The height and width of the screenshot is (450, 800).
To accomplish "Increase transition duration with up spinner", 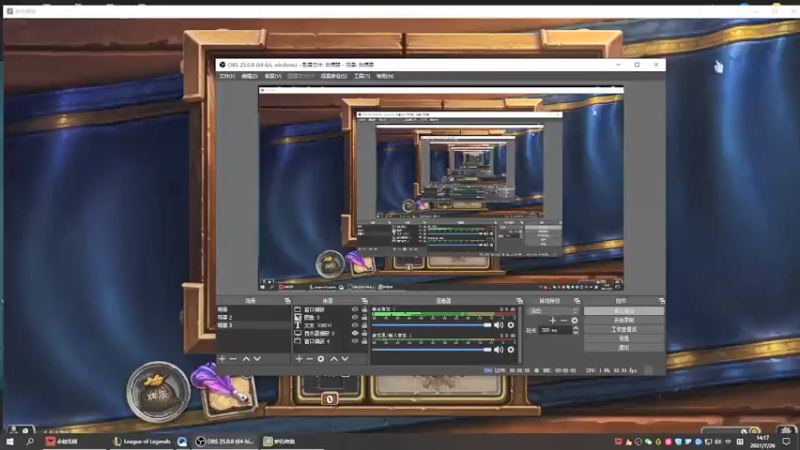I will click(576, 328).
